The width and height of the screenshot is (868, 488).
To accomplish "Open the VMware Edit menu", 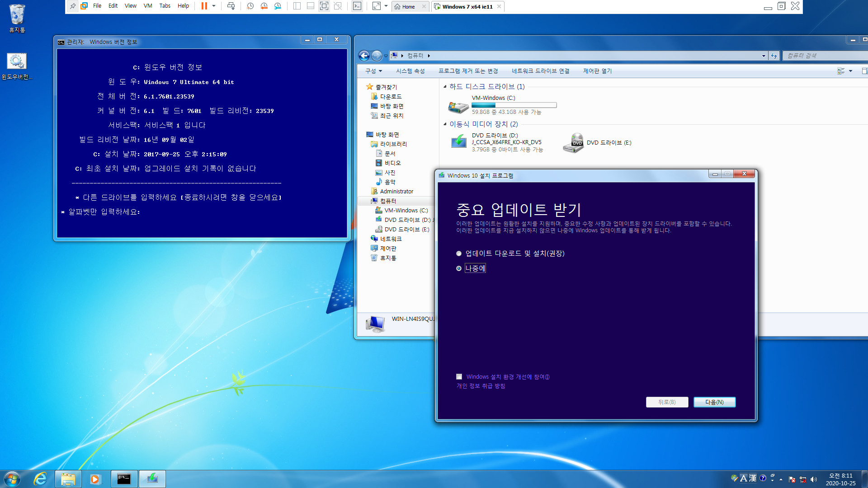I will click(x=113, y=6).
